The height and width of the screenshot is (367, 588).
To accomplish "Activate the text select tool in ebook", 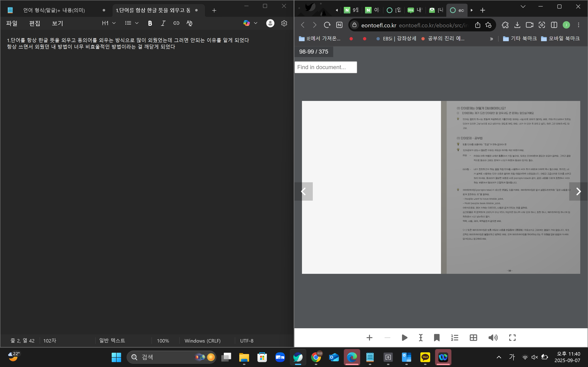I will point(421,338).
